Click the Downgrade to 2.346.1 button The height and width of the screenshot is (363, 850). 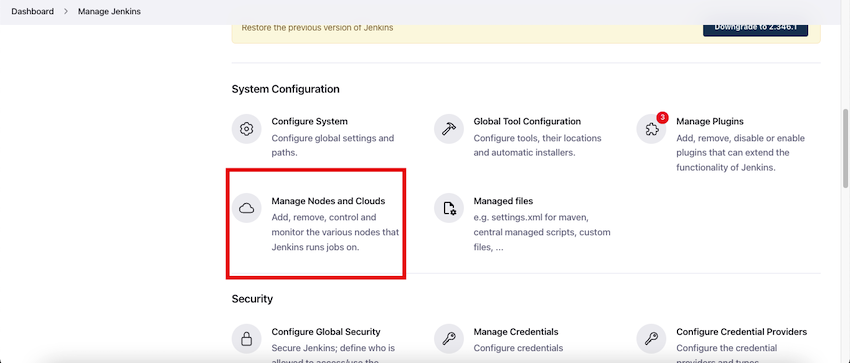[x=755, y=28]
